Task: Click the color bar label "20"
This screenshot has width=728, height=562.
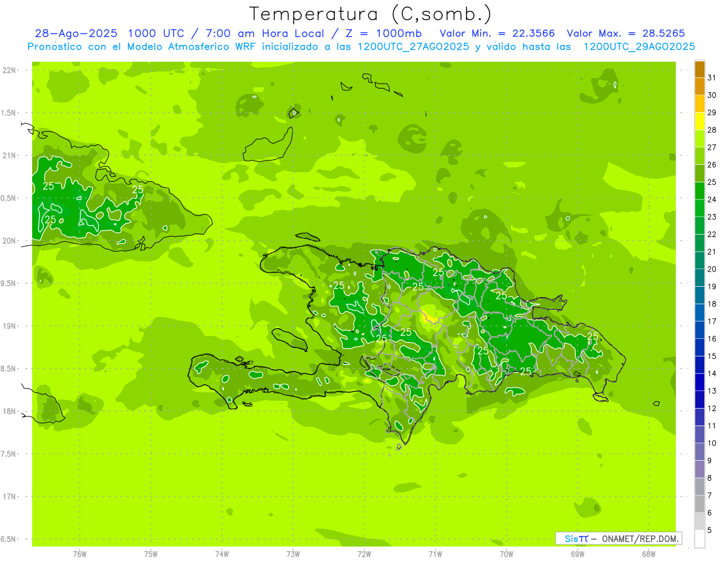Action: tap(712, 269)
